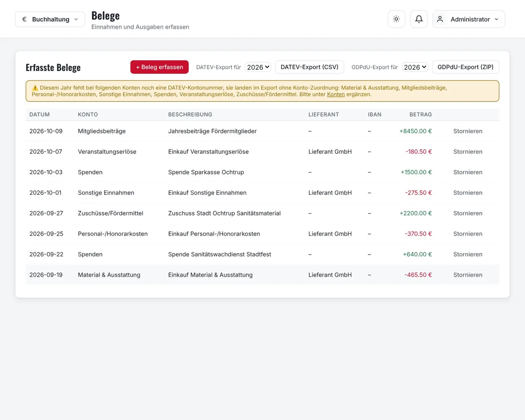Stornieren the Einkauf Personal-/Honorarkosten entry
The image size is (525, 420).
click(x=468, y=234)
